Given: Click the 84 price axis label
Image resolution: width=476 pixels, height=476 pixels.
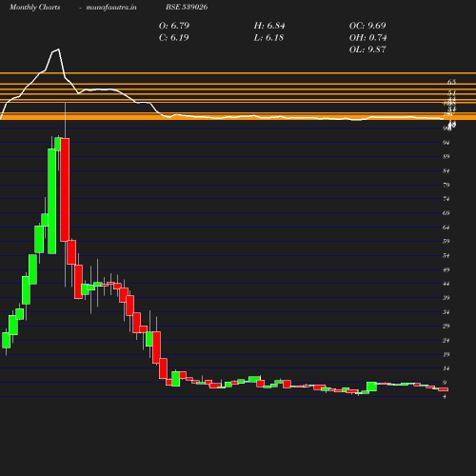Looking at the screenshot, I should 446,171.
